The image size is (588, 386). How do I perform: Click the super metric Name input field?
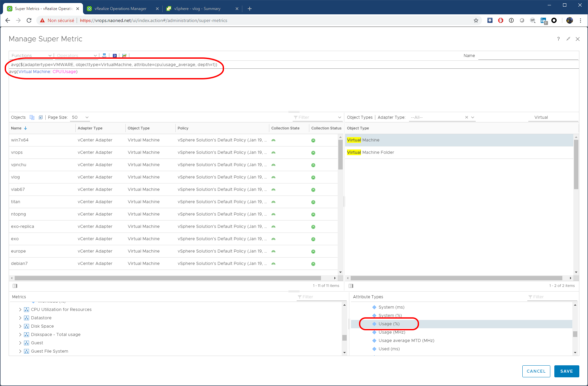click(528, 56)
